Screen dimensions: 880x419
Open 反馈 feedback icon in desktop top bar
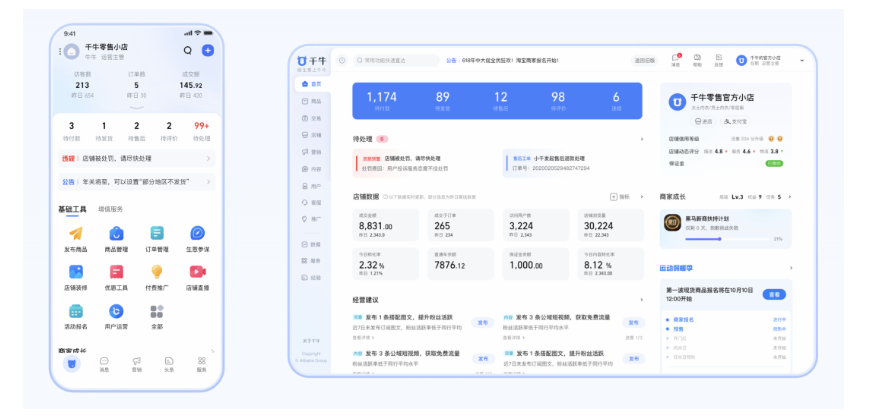pos(718,60)
